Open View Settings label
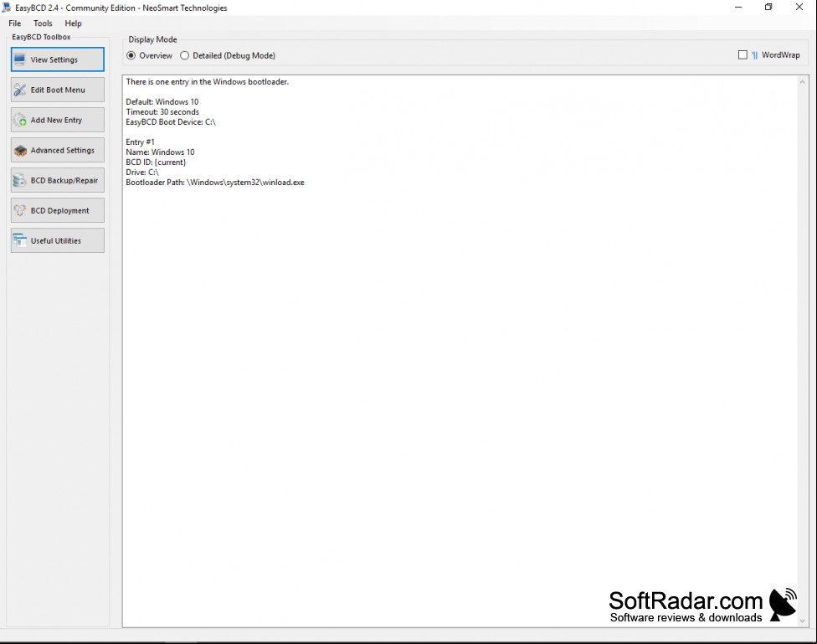817x644 pixels. tap(54, 59)
